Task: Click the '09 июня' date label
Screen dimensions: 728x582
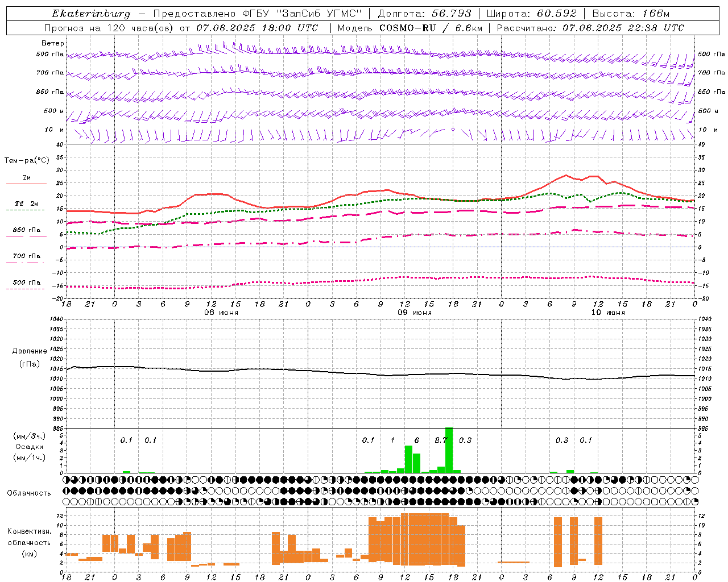Action: click(x=415, y=313)
